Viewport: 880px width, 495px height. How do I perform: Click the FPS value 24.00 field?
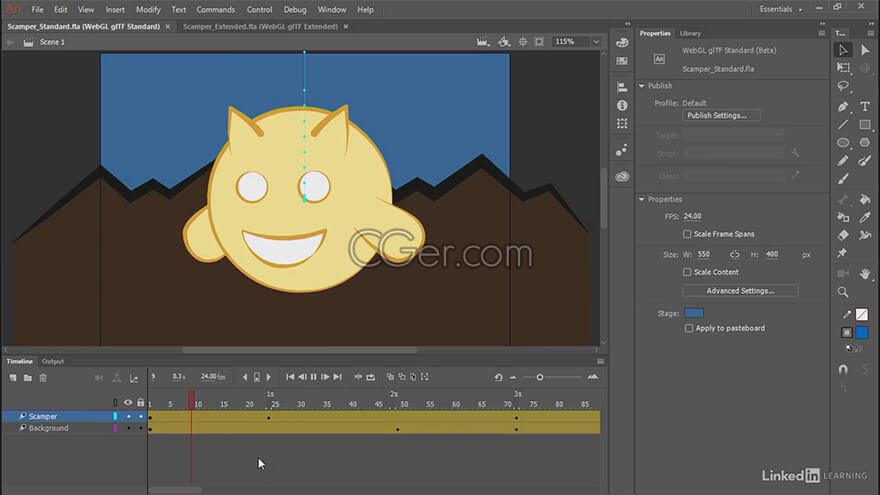coord(693,216)
